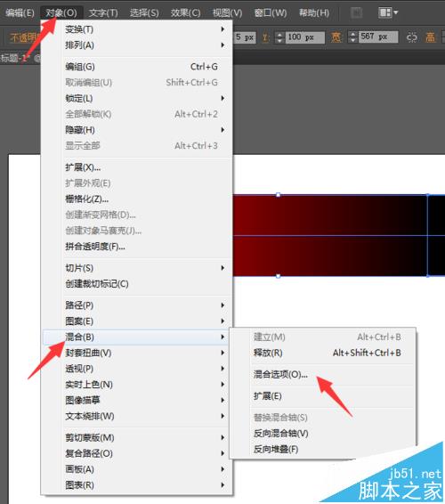
Task: Expand the 变换(T) submenu
Action: coord(137,29)
